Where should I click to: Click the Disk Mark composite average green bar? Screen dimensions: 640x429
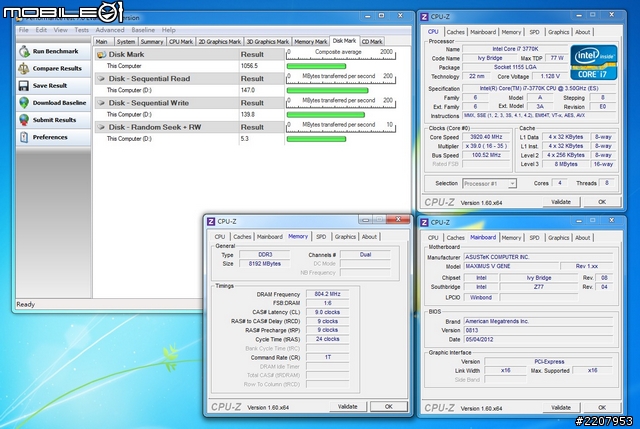pos(316,66)
